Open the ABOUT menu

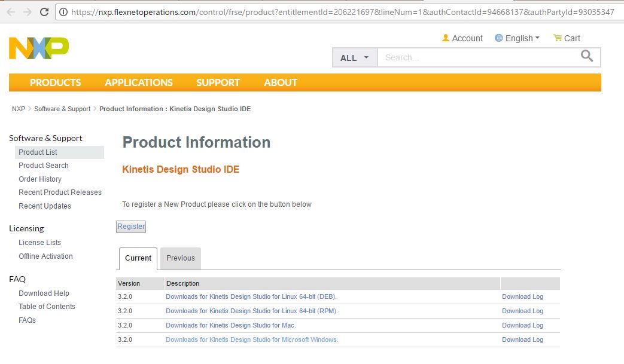[x=281, y=82]
